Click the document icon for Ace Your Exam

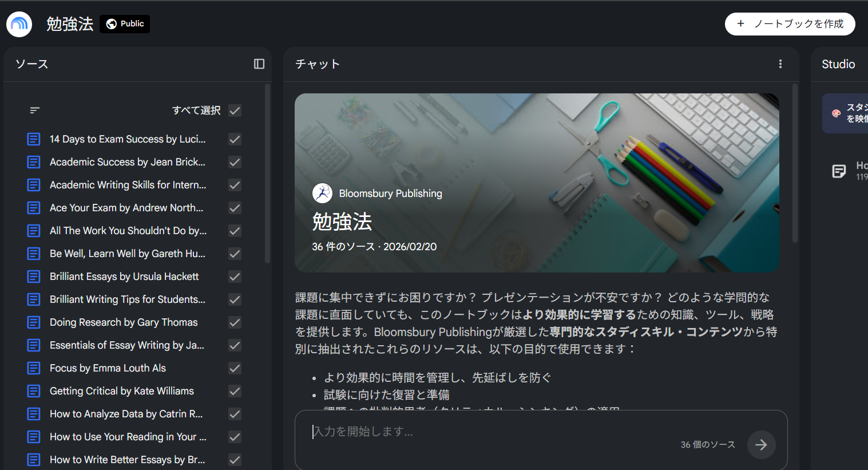pos(34,208)
